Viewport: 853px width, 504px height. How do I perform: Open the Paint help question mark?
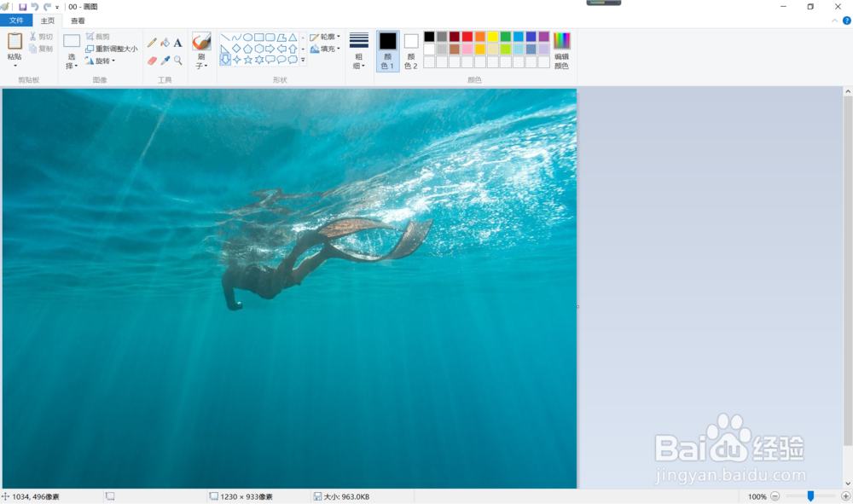coord(846,20)
